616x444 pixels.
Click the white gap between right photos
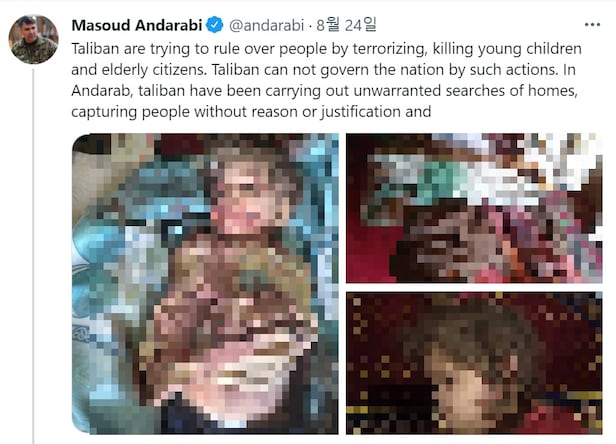click(474, 288)
